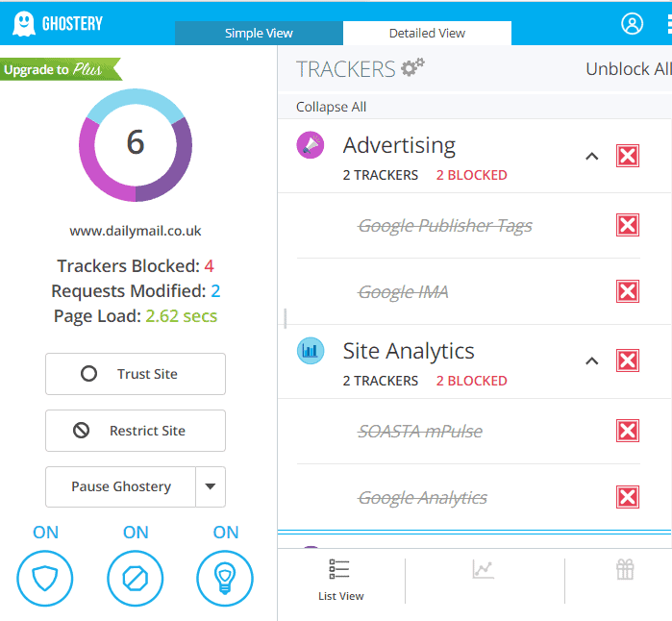Unblock Google Publisher Tags tracker checkbox
The image size is (672, 621).
pyautogui.click(x=628, y=225)
